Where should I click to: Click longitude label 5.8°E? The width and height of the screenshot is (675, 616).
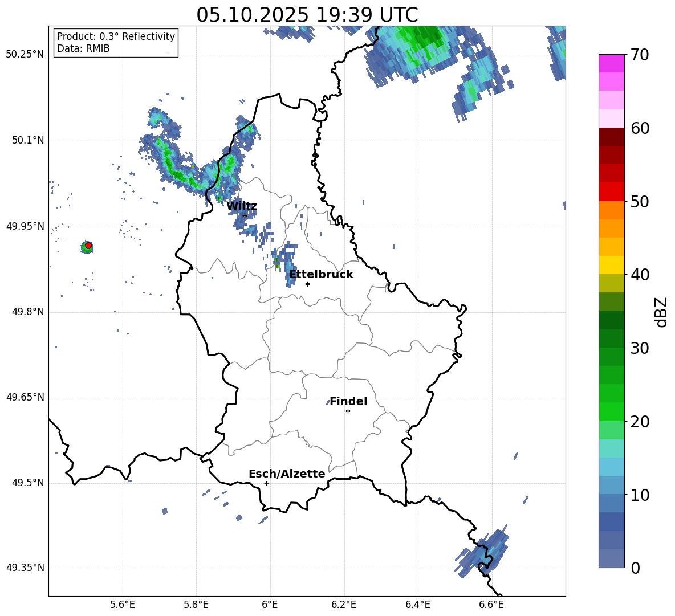click(196, 605)
